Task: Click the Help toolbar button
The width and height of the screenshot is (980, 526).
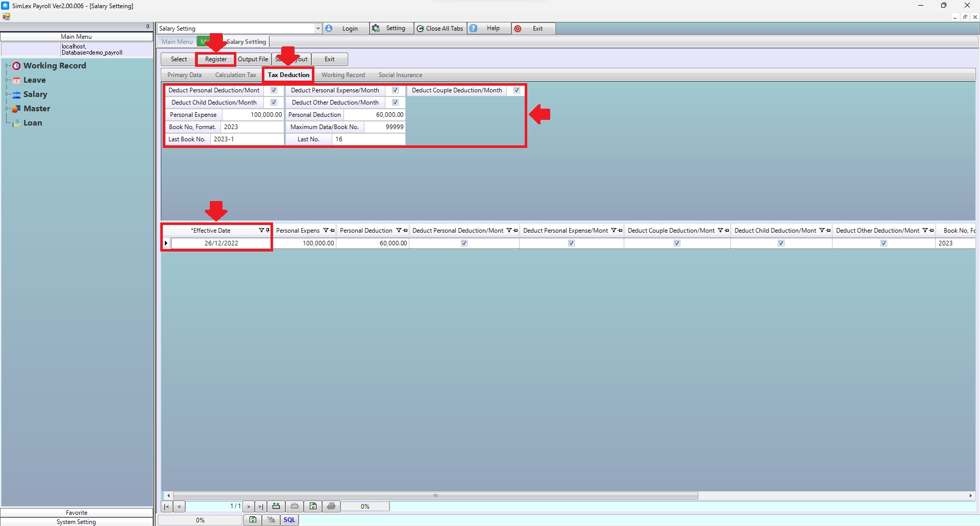Action: click(x=488, y=29)
